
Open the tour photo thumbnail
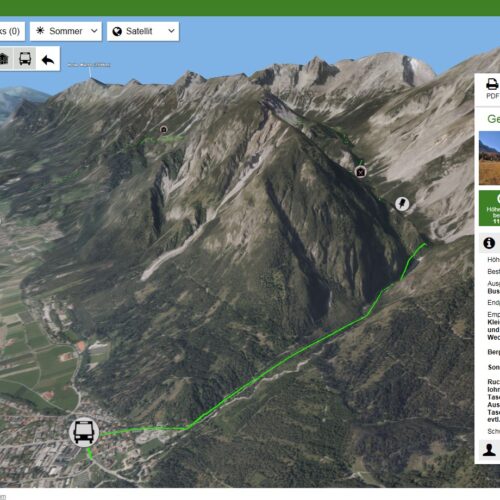pos(489,158)
